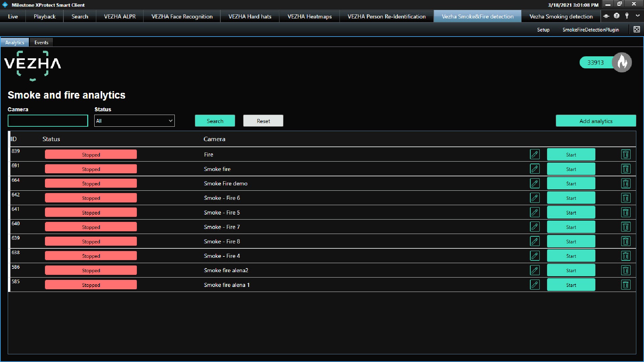Click the Status column header
This screenshot has height=362, width=644.
(51, 139)
